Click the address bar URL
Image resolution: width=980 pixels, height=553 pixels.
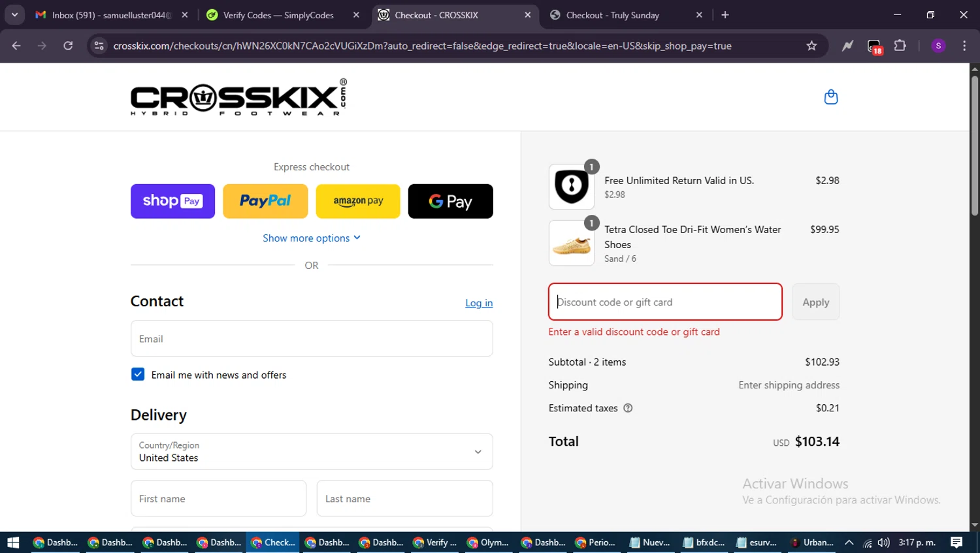point(422,46)
